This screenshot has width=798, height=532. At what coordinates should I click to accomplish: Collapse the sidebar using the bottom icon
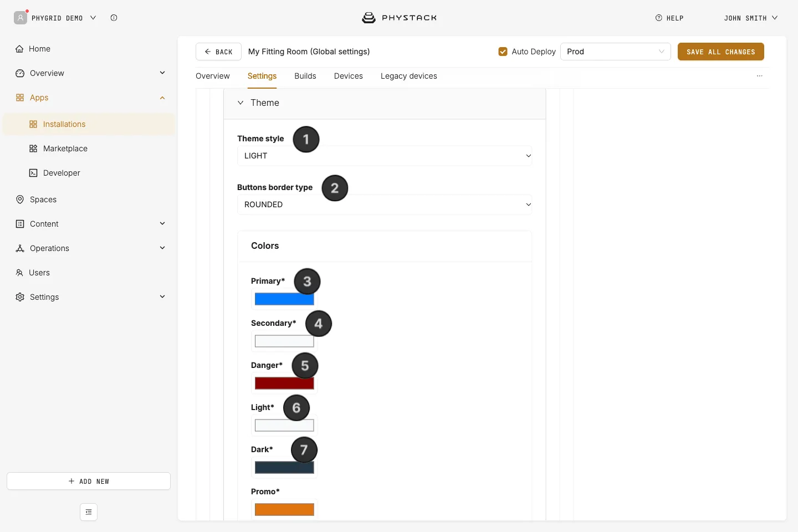pos(89,512)
